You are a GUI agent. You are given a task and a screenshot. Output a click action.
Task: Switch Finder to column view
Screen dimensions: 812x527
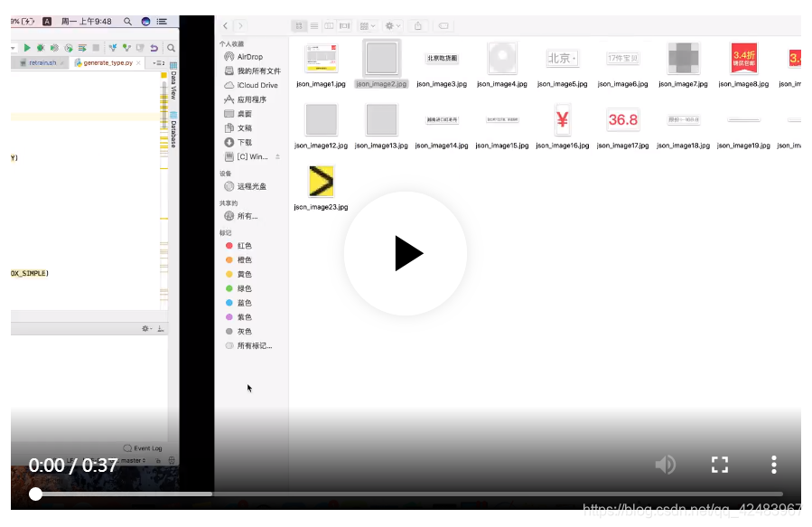(x=329, y=25)
